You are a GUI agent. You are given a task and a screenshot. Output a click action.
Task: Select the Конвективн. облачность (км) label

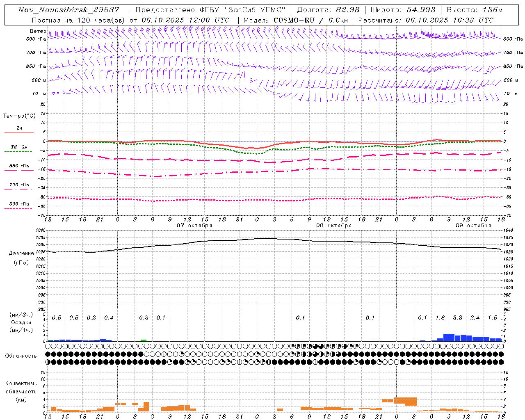pyautogui.click(x=21, y=391)
